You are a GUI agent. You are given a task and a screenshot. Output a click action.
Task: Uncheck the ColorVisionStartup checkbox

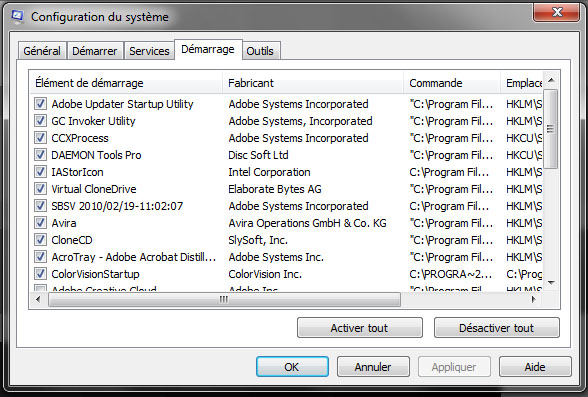[x=40, y=274]
